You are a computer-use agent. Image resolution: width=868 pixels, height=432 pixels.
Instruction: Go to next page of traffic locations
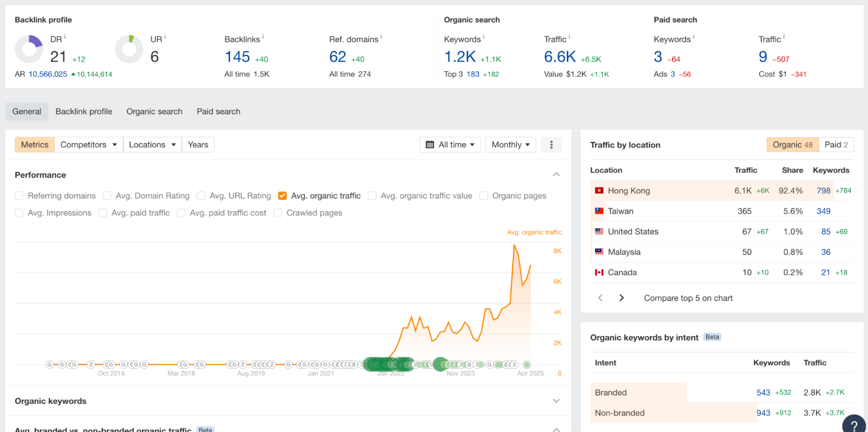tap(621, 298)
